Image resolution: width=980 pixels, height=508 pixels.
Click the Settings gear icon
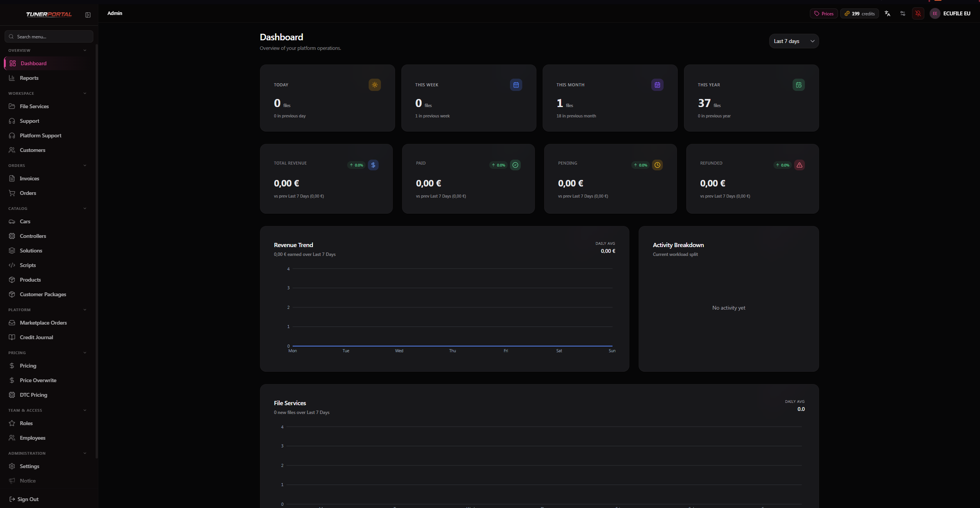pos(12,466)
